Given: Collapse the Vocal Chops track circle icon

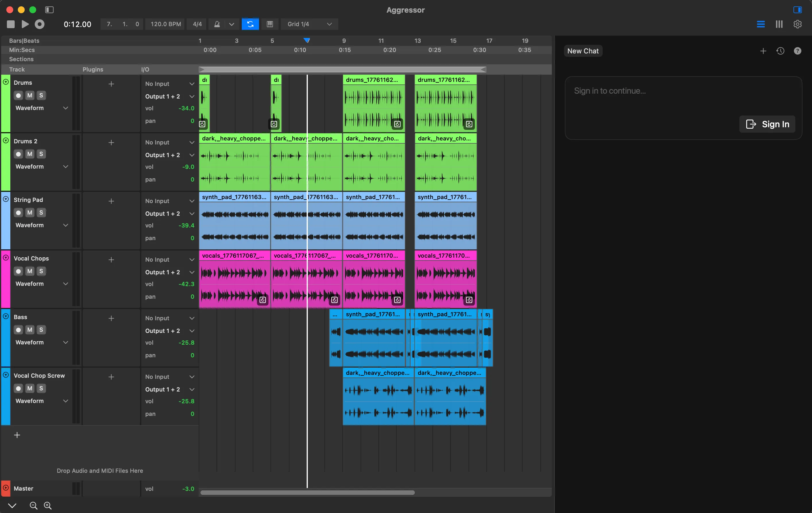Looking at the screenshot, I should pyautogui.click(x=6, y=258).
